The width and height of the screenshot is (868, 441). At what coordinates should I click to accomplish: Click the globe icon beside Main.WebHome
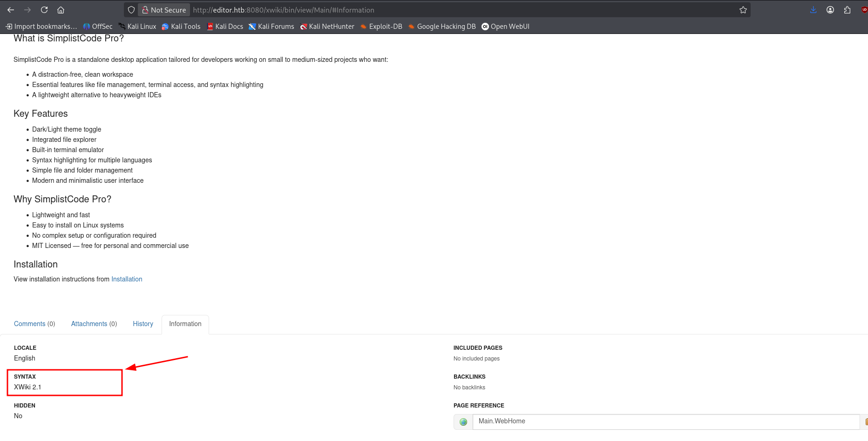tap(463, 422)
